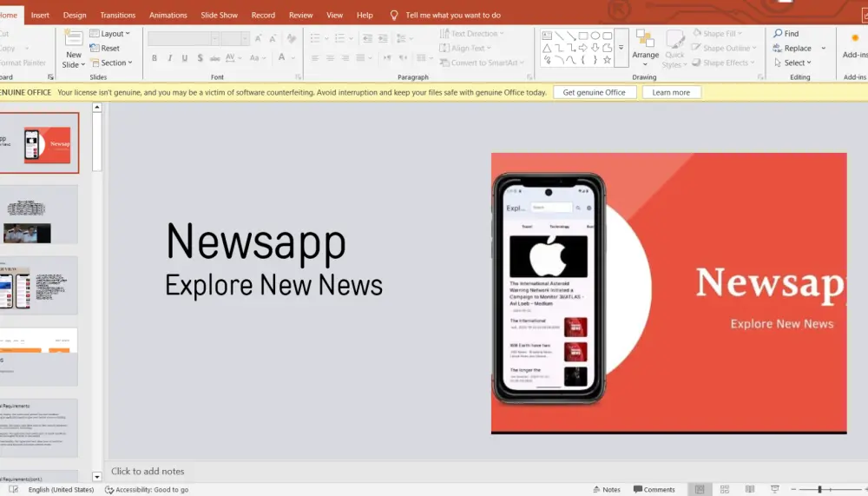Image resolution: width=868 pixels, height=496 pixels.
Task: Open the Change Case dropdown
Action: point(258,57)
